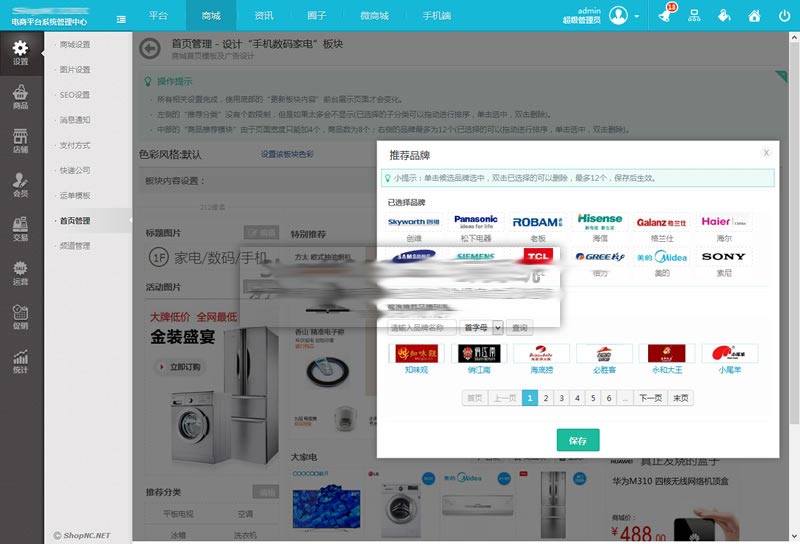Open 商城设置 in the submenu
Screen dimensions: 800x544
coord(74,44)
